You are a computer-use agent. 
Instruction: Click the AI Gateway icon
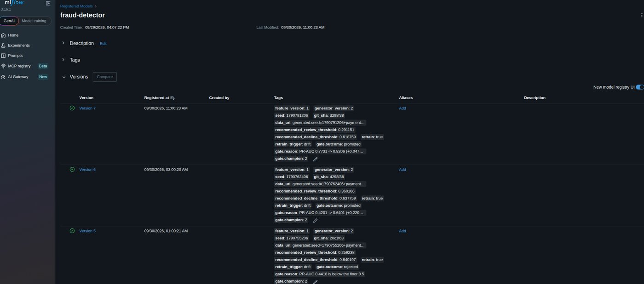tap(3, 77)
